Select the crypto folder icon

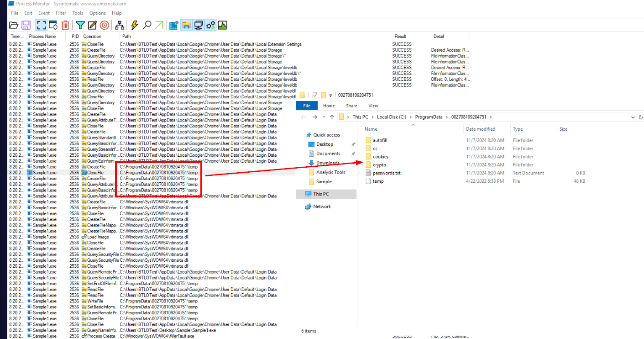pos(368,165)
